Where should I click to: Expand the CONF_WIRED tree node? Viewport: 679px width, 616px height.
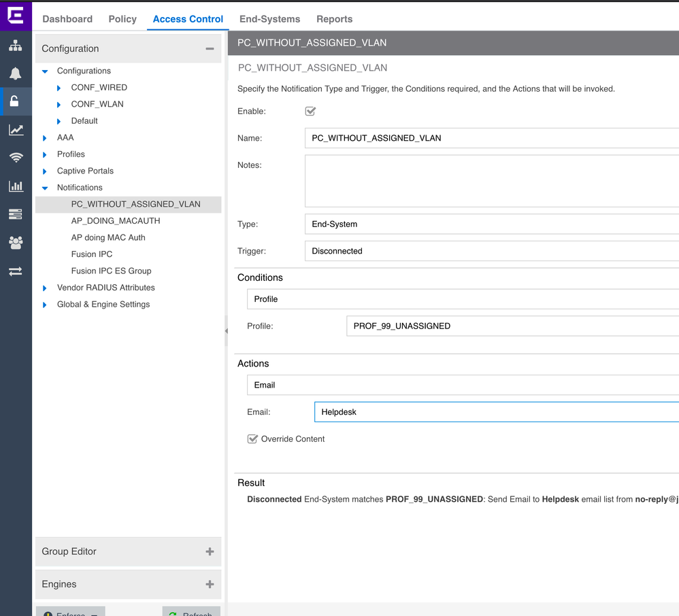[60, 88]
